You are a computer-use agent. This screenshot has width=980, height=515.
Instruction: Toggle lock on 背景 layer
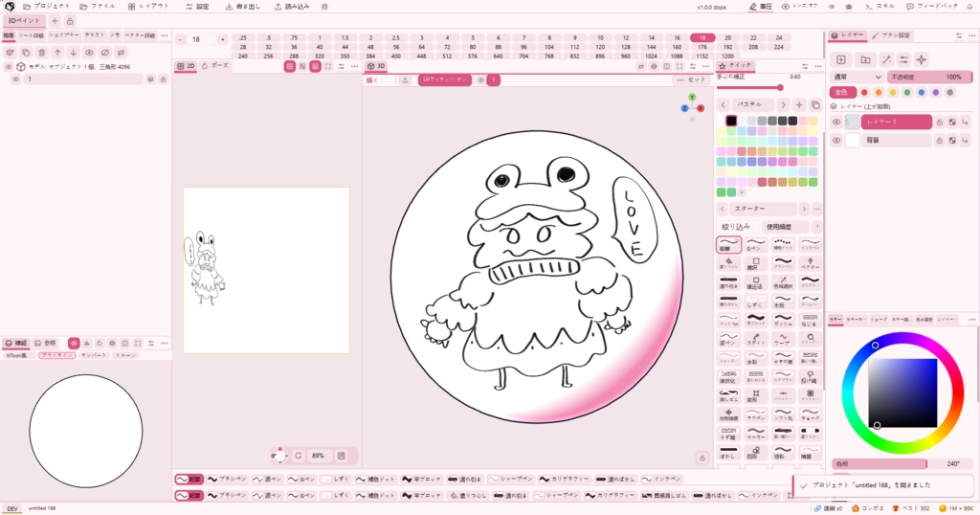pyautogui.click(x=940, y=141)
